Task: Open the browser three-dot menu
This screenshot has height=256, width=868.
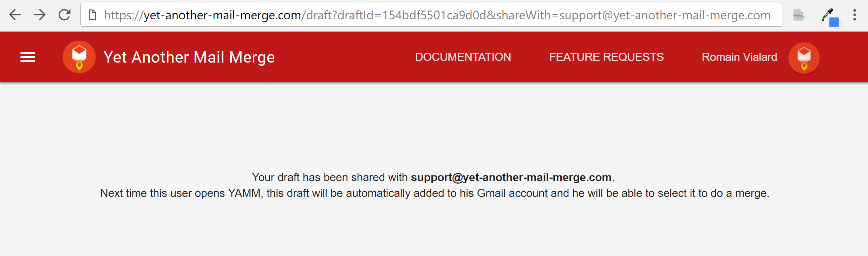Action: (855, 15)
